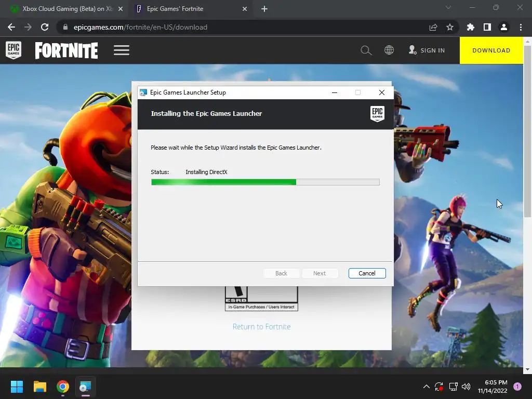This screenshot has width=532, height=399.
Task: Click the Epic Games logo in site header
Action: (x=14, y=50)
